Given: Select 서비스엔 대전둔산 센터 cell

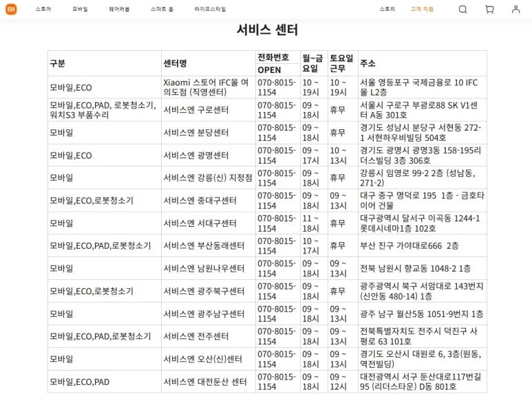Looking at the screenshot, I should point(209,382).
